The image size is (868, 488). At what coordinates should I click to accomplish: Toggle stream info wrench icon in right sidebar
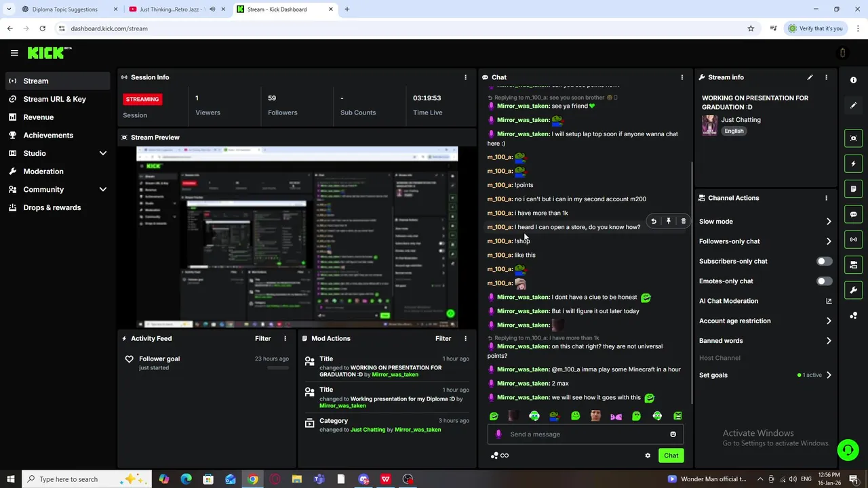pos(853,290)
